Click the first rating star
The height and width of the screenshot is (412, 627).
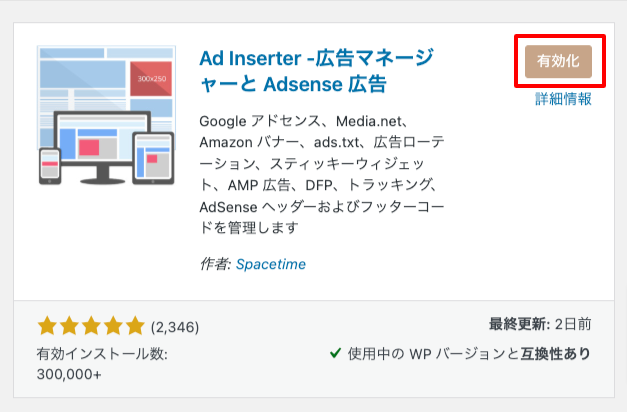(x=47, y=325)
